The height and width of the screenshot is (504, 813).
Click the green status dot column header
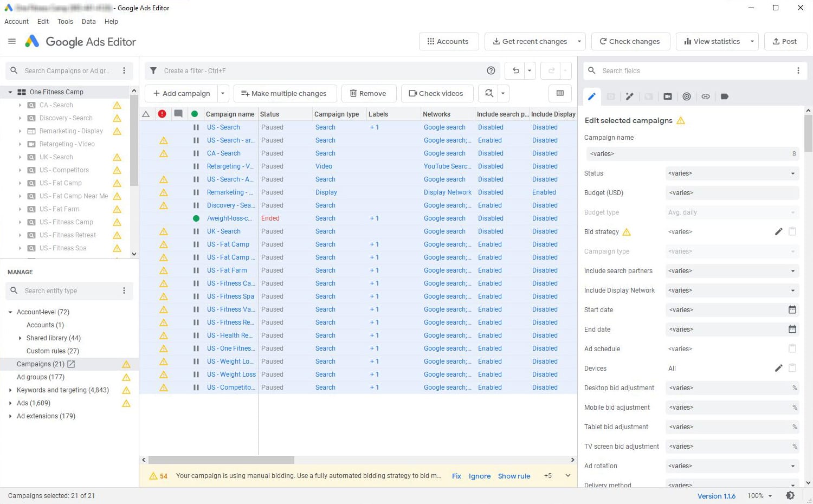point(195,114)
